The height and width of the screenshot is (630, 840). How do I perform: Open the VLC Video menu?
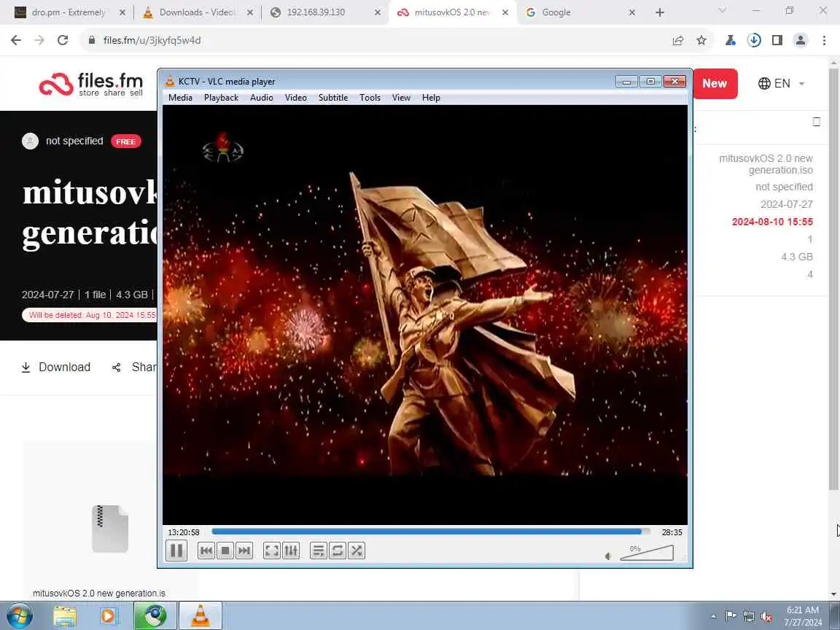pos(296,98)
